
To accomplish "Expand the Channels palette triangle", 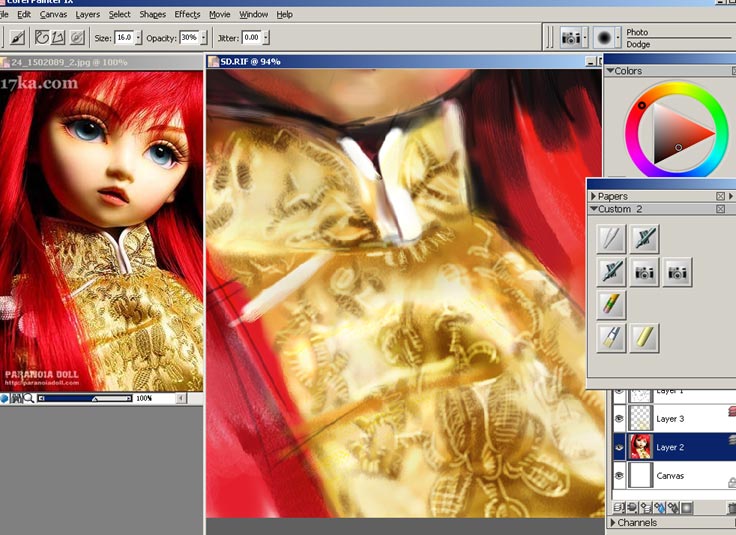I will (x=613, y=522).
